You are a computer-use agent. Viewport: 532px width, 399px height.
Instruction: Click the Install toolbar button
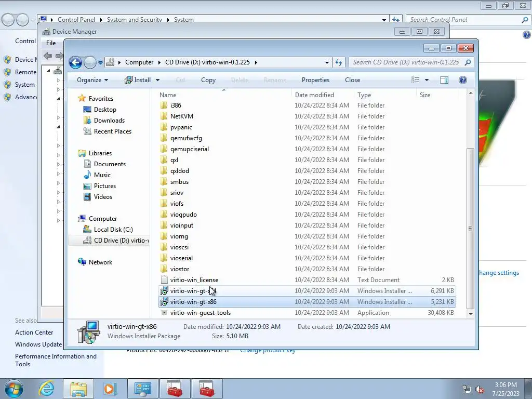tap(138, 80)
